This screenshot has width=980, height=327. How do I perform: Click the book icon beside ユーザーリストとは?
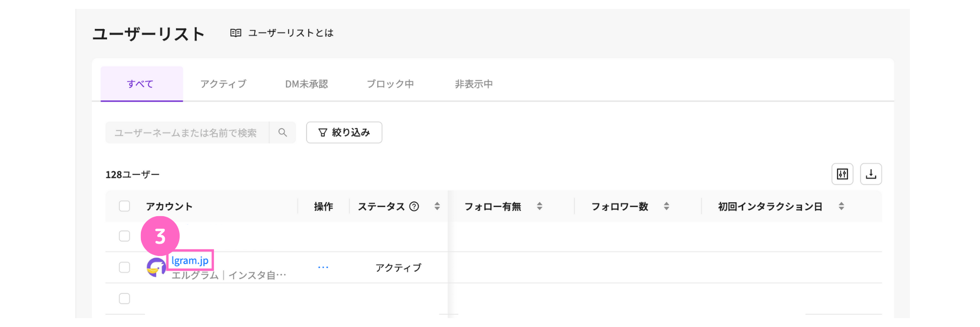point(235,33)
